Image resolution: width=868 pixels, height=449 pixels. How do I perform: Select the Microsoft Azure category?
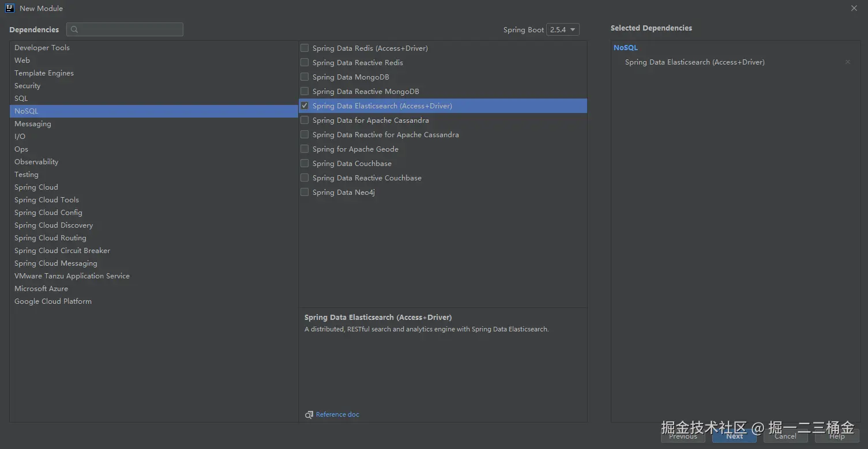[x=153, y=289]
